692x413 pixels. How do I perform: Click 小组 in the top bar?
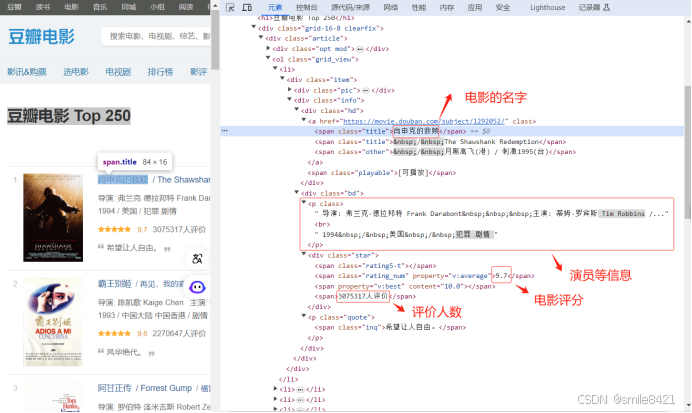[x=157, y=7]
